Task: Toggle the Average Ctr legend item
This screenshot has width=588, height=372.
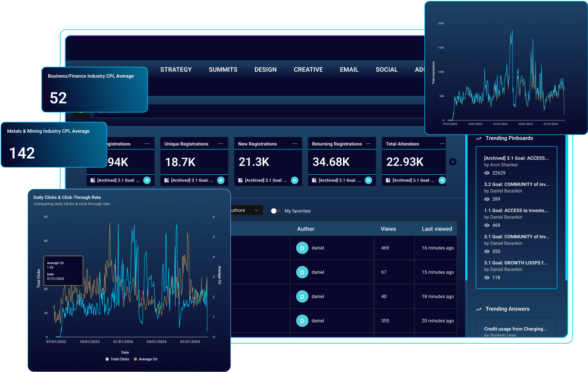Action: coord(145,359)
